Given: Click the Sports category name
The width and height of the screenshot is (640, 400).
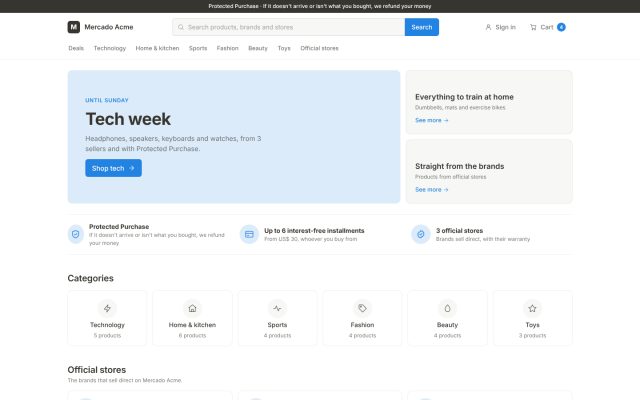Looking at the screenshot, I should click(x=277, y=325).
